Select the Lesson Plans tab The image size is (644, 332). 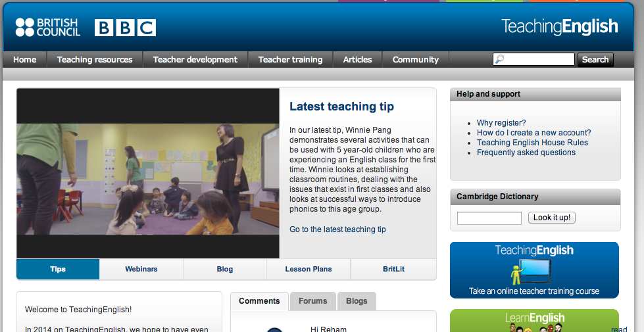coord(309,269)
